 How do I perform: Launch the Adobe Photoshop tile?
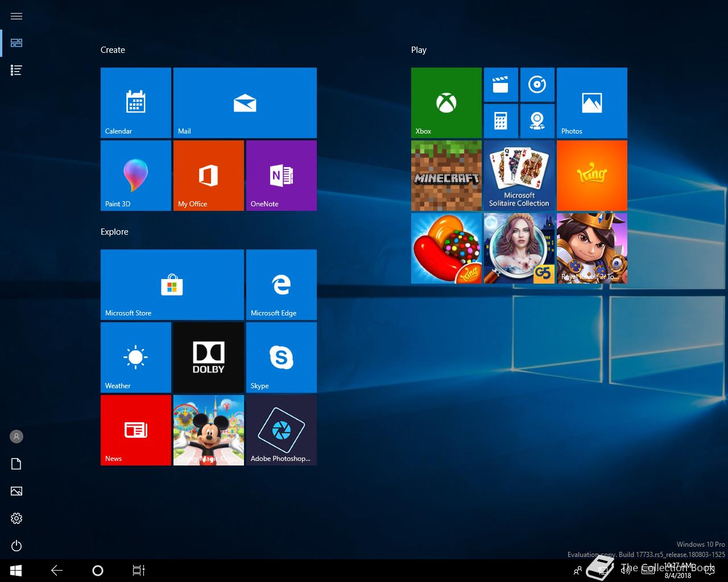[x=282, y=430]
